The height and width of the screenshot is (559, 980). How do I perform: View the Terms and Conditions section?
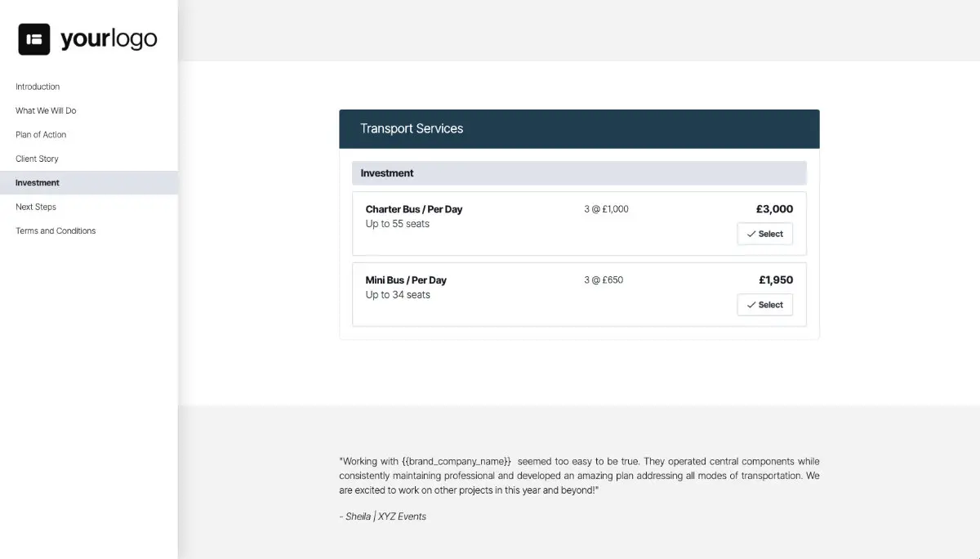55,230
